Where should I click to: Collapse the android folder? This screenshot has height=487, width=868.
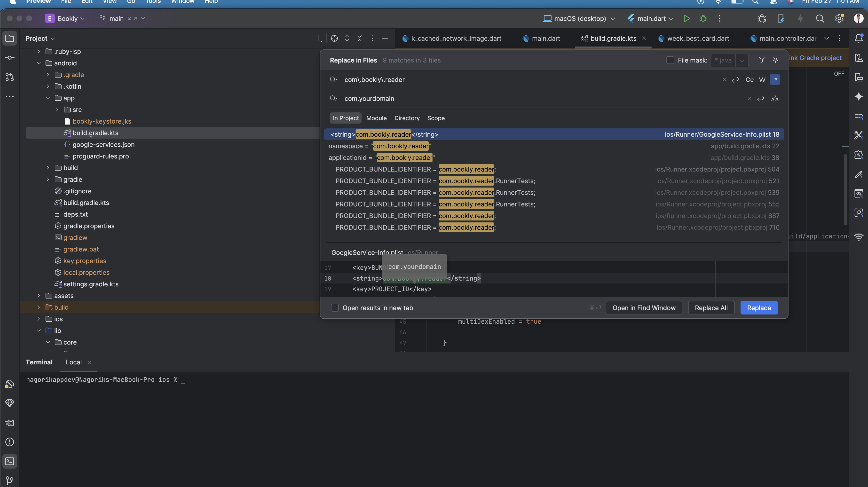[x=39, y=63]
